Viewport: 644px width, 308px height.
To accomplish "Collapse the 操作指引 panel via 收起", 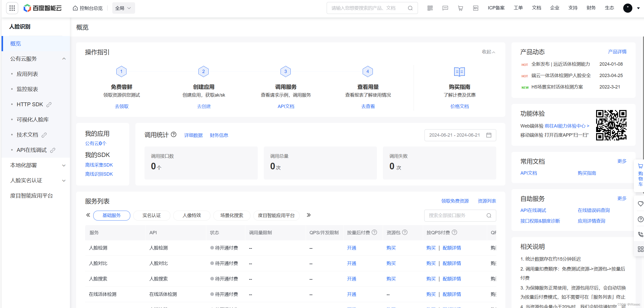I will pyautogui.click(x=488, y=52).
